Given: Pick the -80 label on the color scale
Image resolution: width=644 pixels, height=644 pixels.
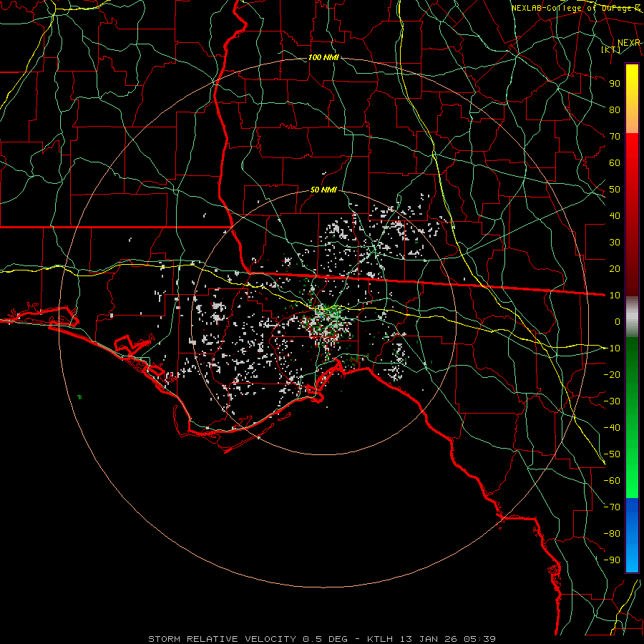Looking at the screenshot, I should [x=612, y=534].
